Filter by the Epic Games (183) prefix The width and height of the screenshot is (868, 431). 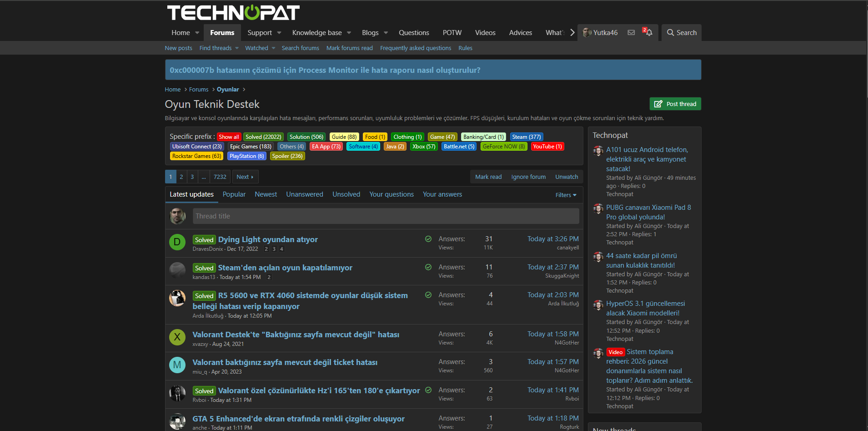click(251, 147)
